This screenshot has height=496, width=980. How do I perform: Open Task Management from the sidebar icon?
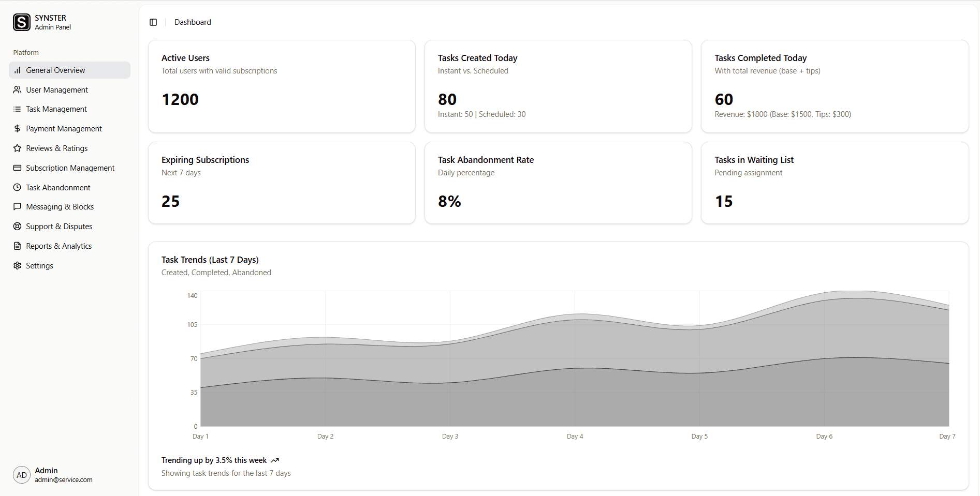[x=18, y=109]
